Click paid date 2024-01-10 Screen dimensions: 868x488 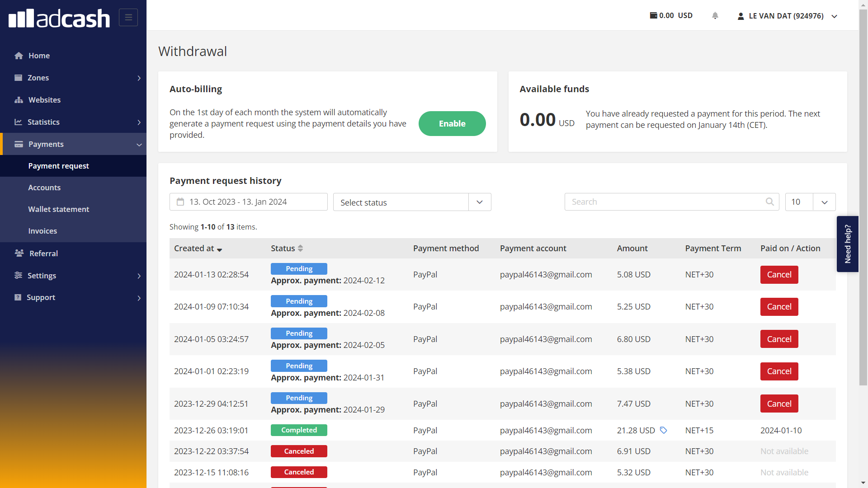click(781, 431)
